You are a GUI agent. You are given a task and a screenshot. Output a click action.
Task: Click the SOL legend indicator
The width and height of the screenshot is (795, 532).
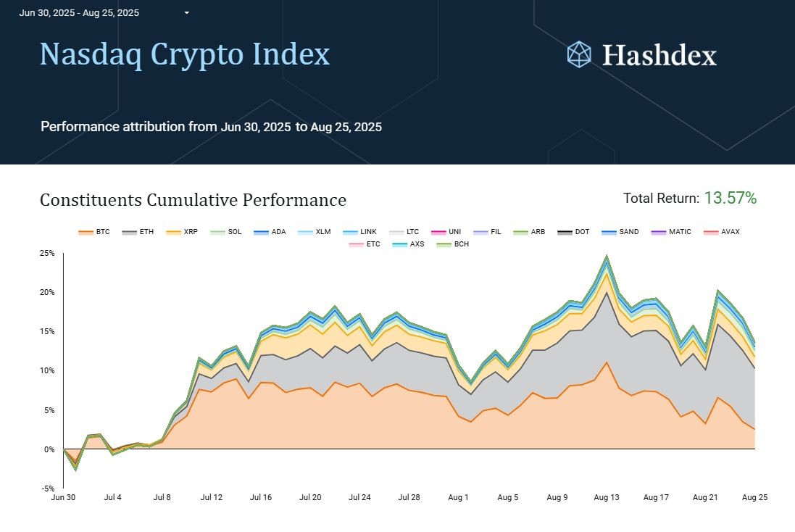click(x=225, y=231)
